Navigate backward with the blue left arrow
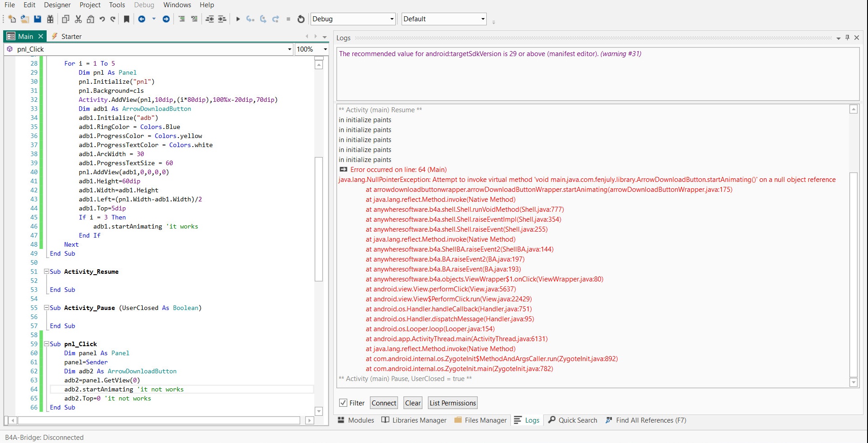Viewport: 868px width, 443px height. point(142,19)
